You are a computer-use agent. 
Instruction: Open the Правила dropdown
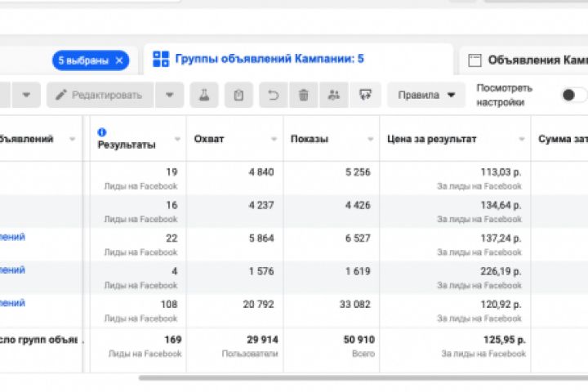(x=426, y=95)
